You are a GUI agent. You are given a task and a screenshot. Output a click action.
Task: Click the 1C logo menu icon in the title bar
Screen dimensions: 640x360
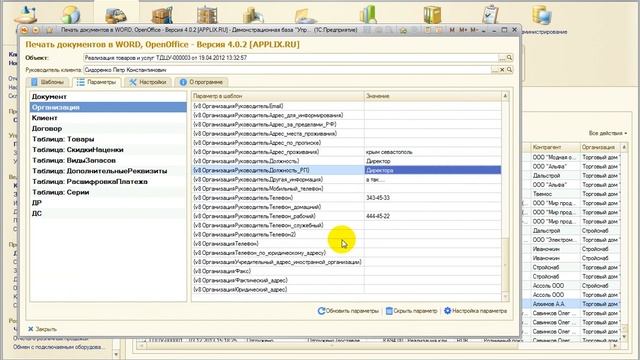24,30
